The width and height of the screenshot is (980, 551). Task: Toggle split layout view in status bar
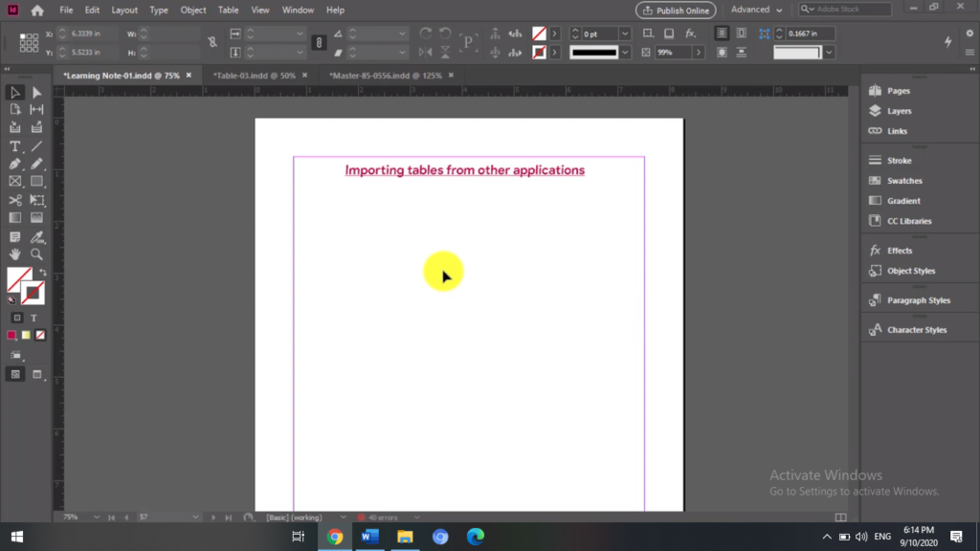(x=840, y=518)
